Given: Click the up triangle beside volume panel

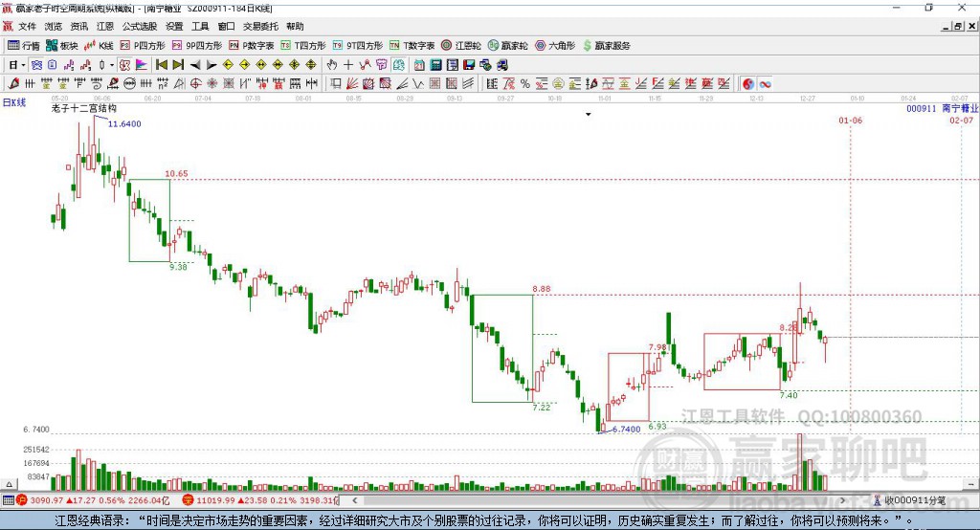Looking at the screenshot, I should click(x=9, y=484).
